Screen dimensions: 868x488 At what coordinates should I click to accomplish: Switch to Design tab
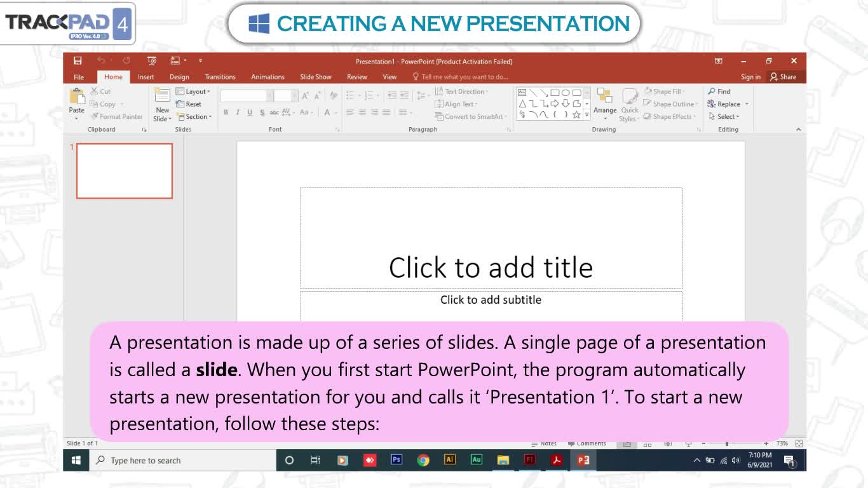(x=179, y=77)
